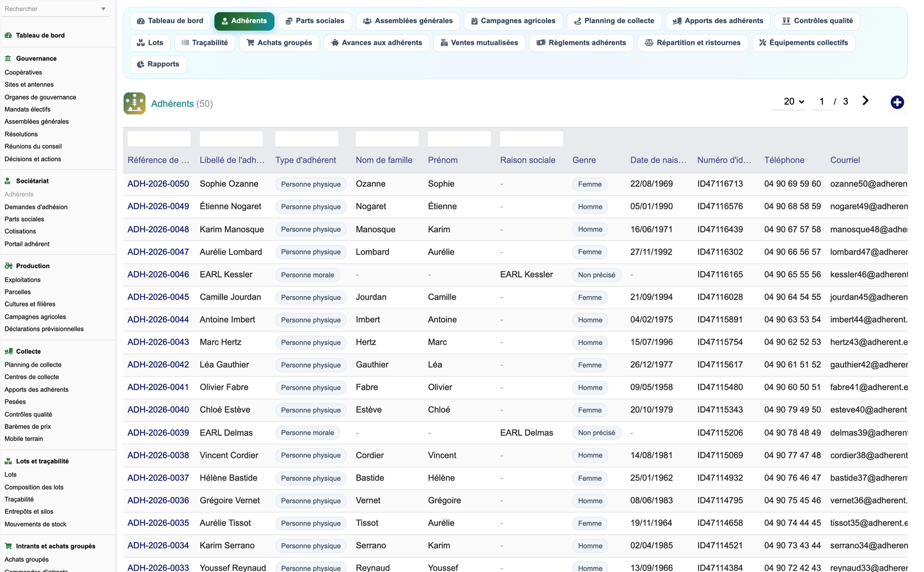Viewport: 924px width, 572px height.
Task: Click the sidebar Collecte truck icon
Action: coord(8,351)
